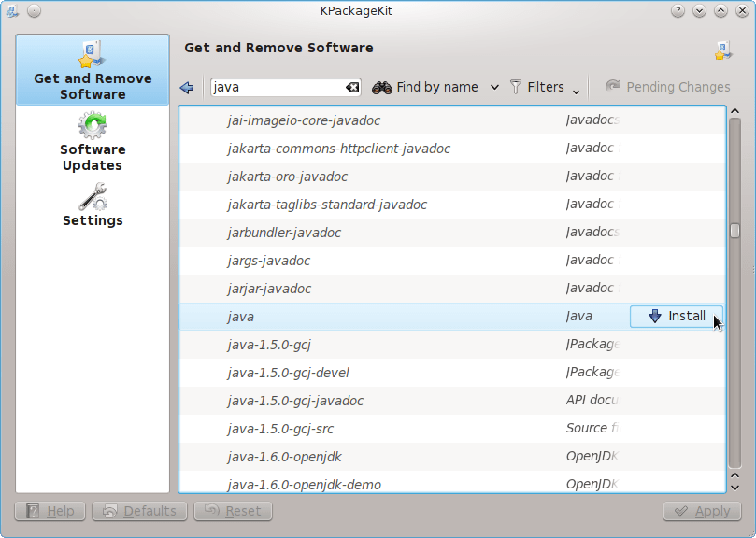This screenshot has height=538, width=756.
Task: Select java-1.5.0-gcj-src package
Action: pyautogui.click(x=452, y=429)
